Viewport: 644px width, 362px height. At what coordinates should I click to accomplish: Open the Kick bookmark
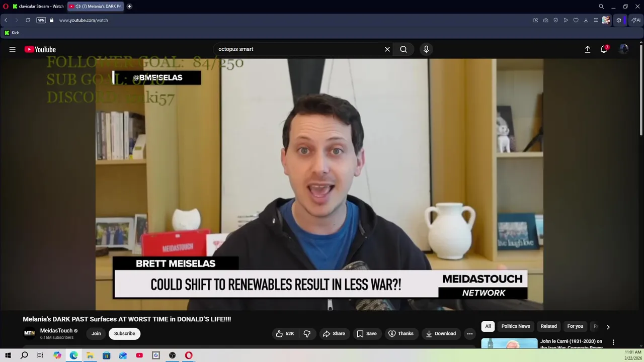pyautogui.click(x=12, y=33)
